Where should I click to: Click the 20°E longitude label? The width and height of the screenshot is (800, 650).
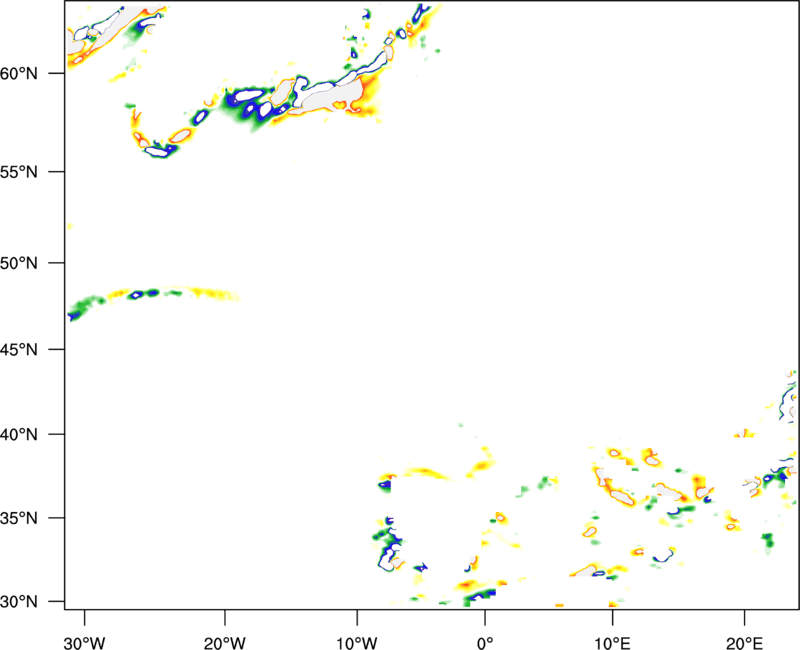744,643
